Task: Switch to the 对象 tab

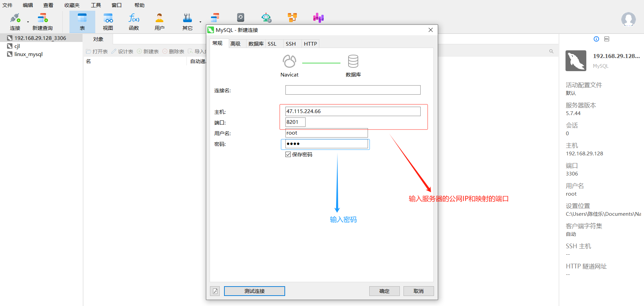Action: (98, 39)
